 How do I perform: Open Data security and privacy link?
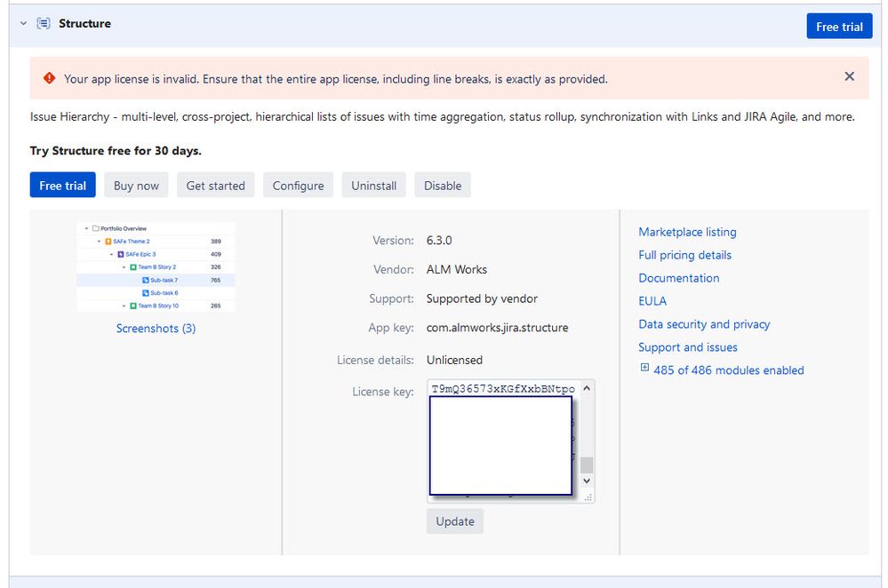click(x=704, y=324)
